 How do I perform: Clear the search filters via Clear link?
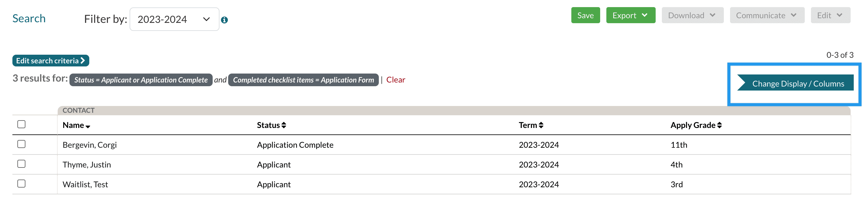[396, 80]
